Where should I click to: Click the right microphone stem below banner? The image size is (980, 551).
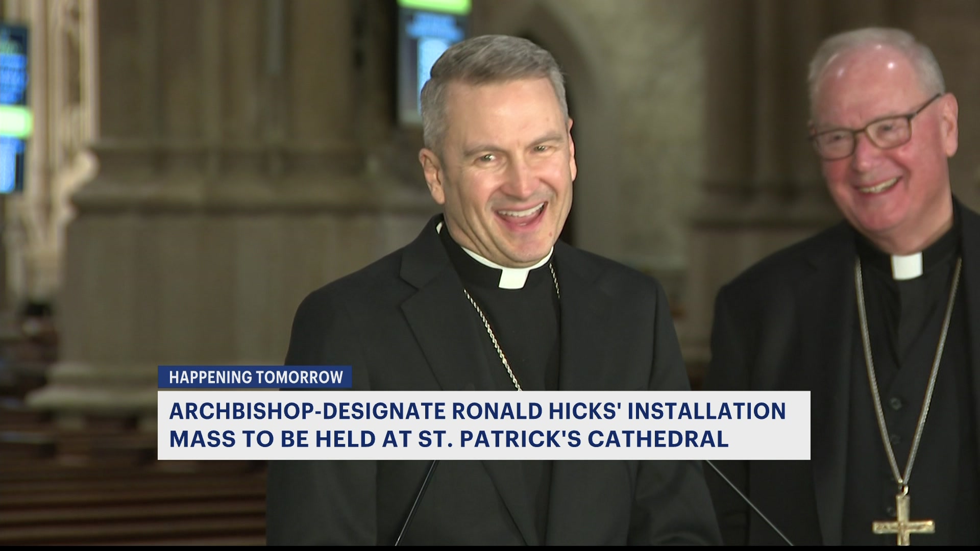coord(750,503)
